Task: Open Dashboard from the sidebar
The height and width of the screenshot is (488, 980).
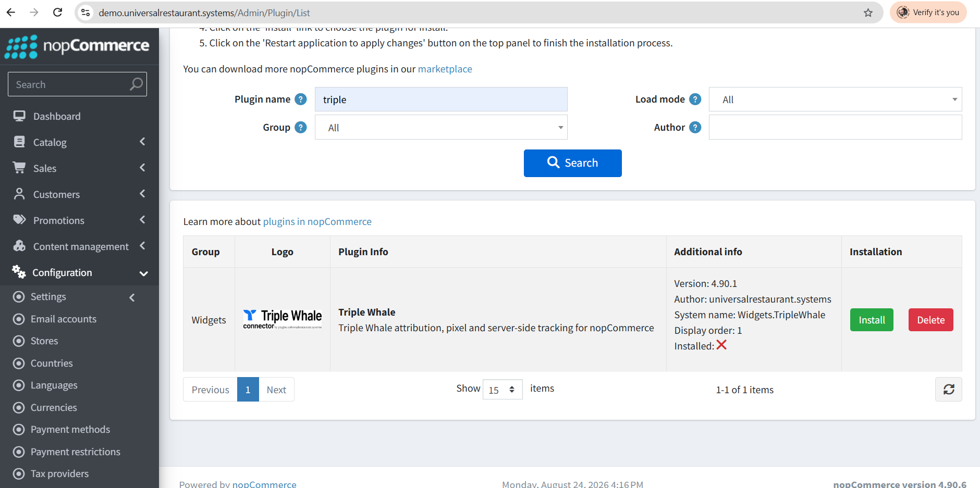Action: pyautogui.click(x=79, y=116)
